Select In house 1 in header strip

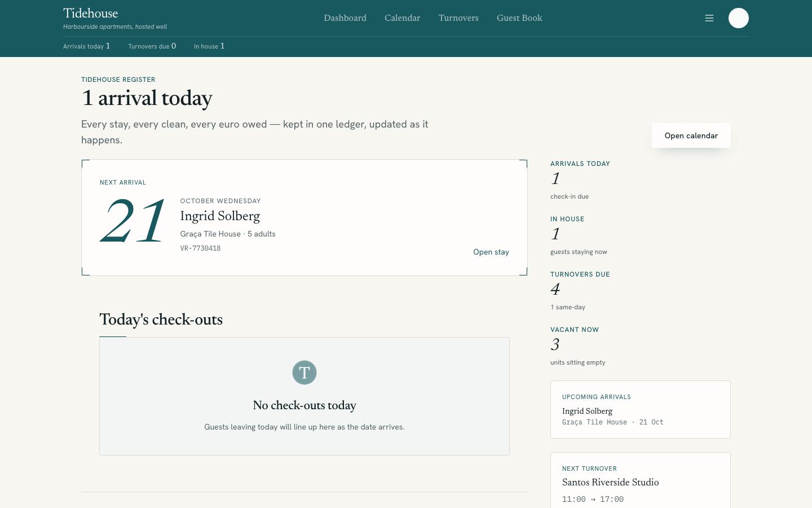pyautogui.click(x=209, y=46)
